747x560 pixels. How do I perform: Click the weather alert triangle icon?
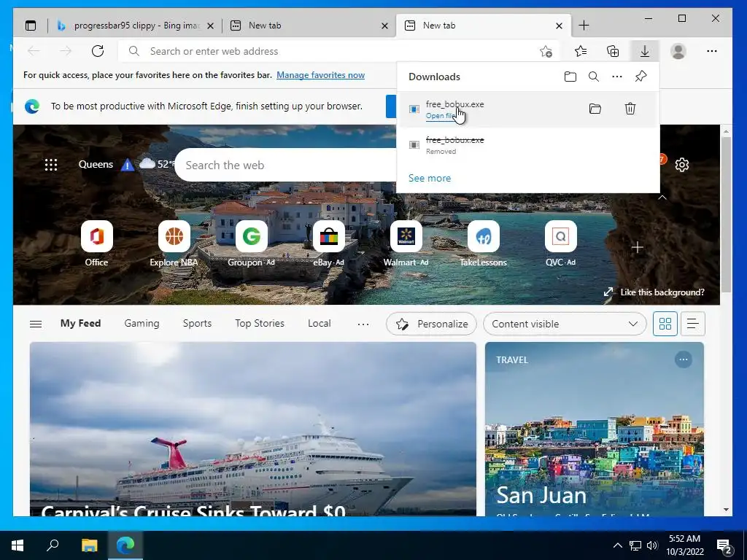(127, 165)
